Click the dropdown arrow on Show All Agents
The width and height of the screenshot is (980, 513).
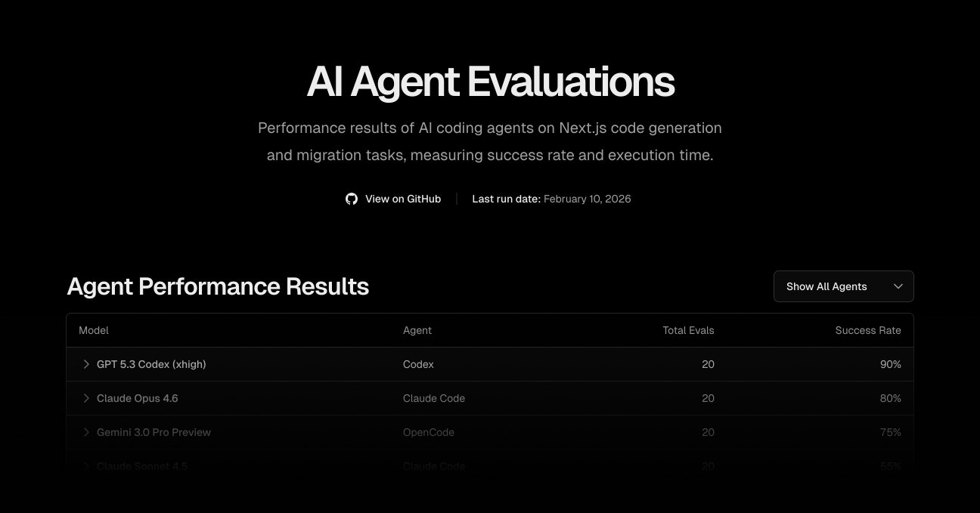click(x=898, y=286)
